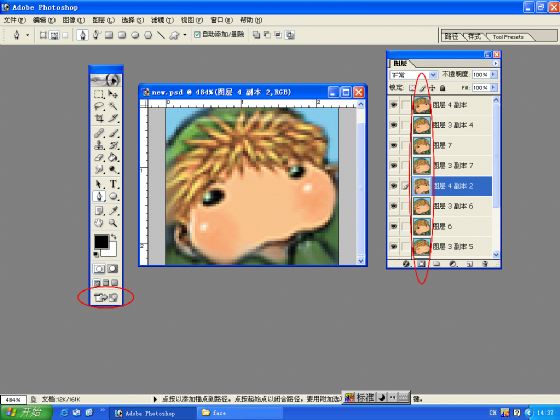Select the Eyedropper tool

click(113, 211)
